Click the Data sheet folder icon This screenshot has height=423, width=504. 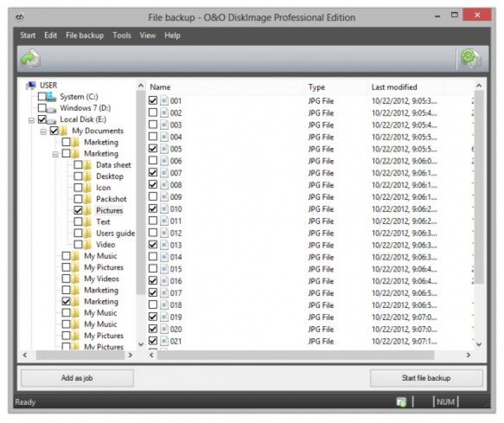(x=87, y=165)
